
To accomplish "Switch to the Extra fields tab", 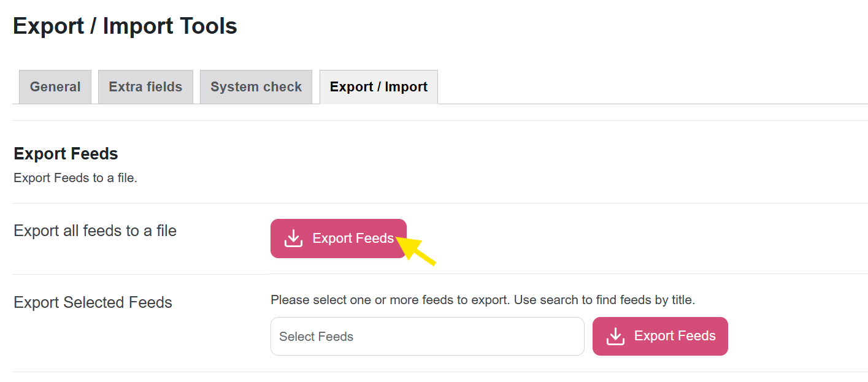I will [x=145, y=87].
